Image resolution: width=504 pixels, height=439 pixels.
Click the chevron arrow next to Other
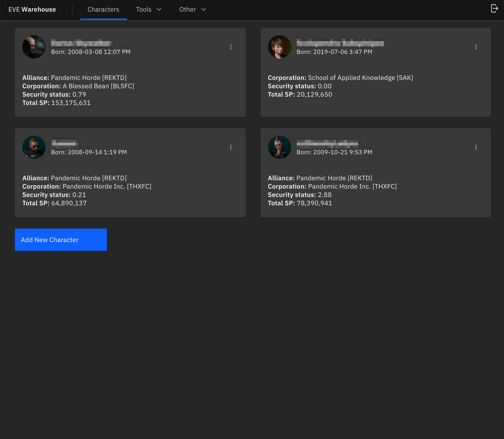click(203, 10)
